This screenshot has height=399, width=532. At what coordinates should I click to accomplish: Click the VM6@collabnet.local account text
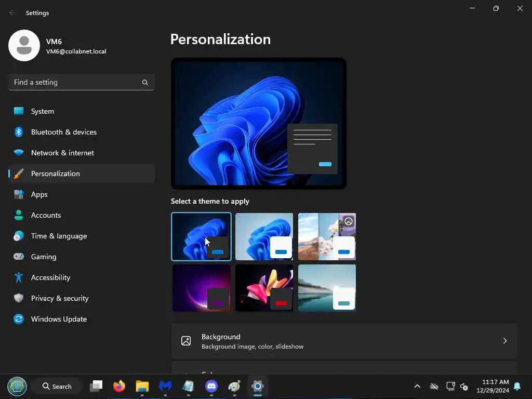point(76,51)
